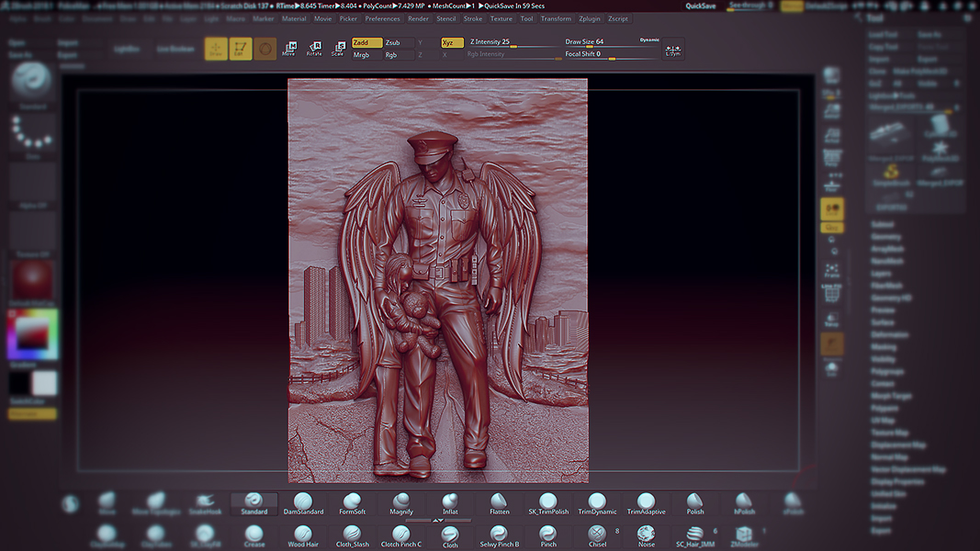The width and height of the screenshot is (980, 551).
Task: Choose the Chisel brush
Action: [x=597, y=535]
